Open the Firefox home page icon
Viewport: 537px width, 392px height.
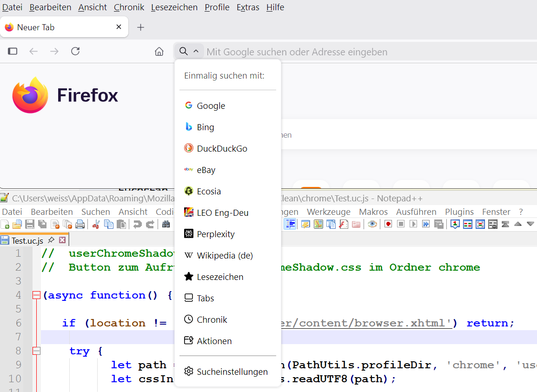click(x=159, y=52)
